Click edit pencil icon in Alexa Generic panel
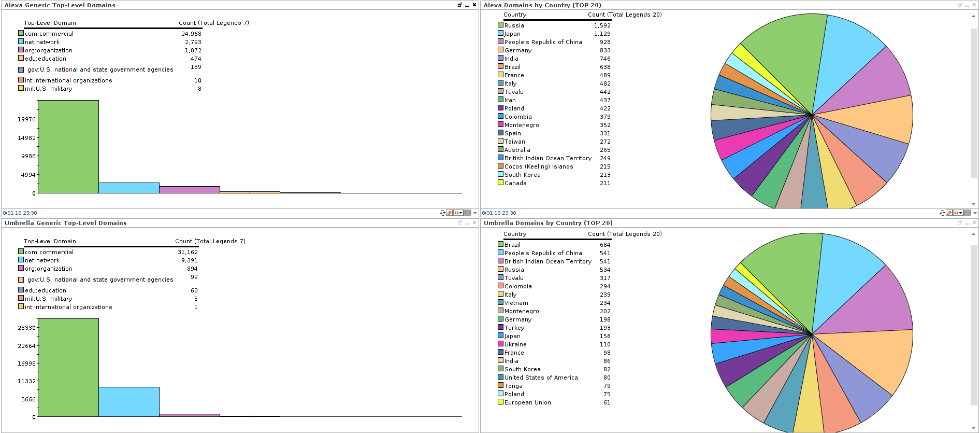Viewport: 980px width, 433px height. click(x=449, y=213)
